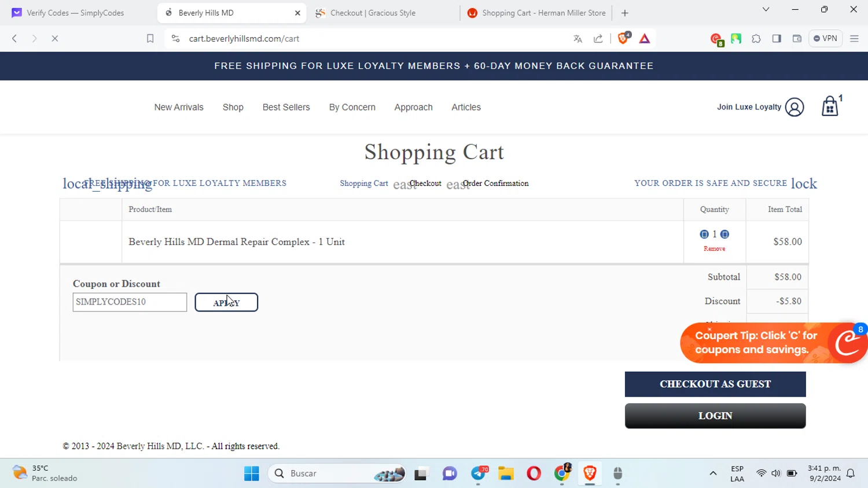The width and height of the screenshot is (868, 488).
Task: Open Brave Rewards triangle icon
Action: pyautogui.click(x=645, y=39)
